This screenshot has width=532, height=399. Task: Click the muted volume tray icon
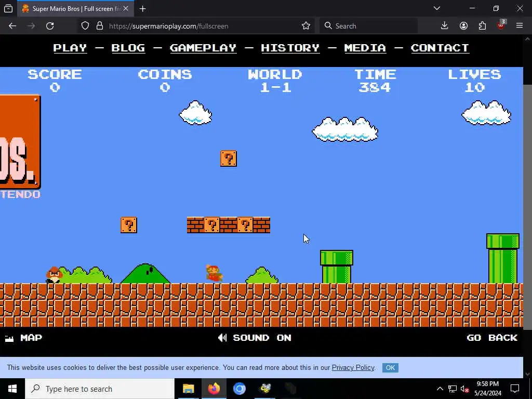pyautogui.click(x=465, y=389)
